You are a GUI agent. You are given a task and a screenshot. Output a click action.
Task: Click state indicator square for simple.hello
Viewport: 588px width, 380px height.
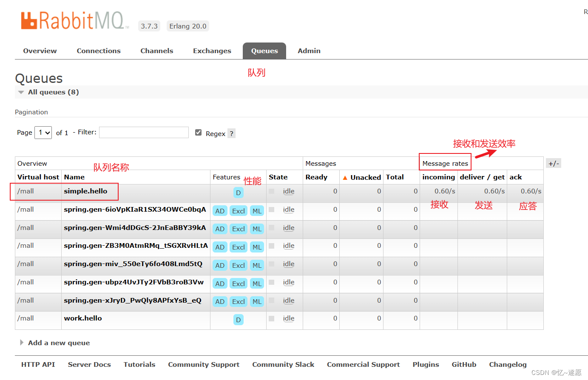pyautogui.click(x=271, y=191)
